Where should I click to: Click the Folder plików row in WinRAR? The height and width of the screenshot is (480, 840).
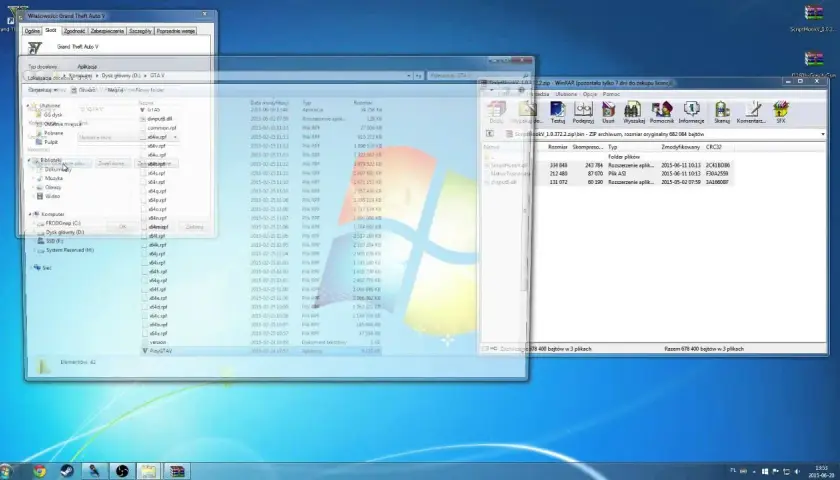[x=607, y=157]
